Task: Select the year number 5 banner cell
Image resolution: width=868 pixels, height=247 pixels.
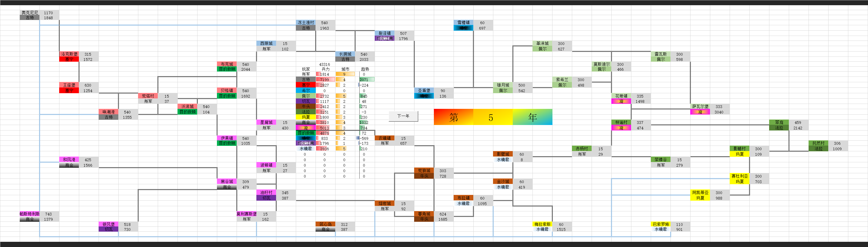Action: (x=493, y=117)
